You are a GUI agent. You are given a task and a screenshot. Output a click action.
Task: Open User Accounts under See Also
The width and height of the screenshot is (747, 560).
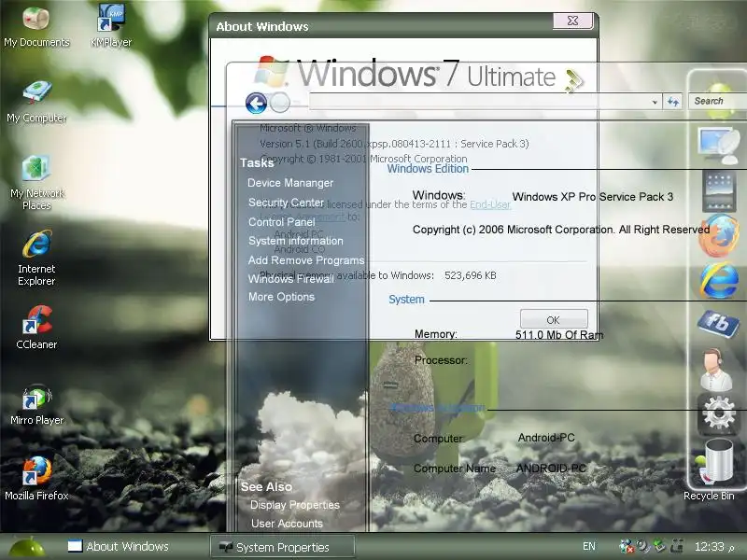[287, 524]
